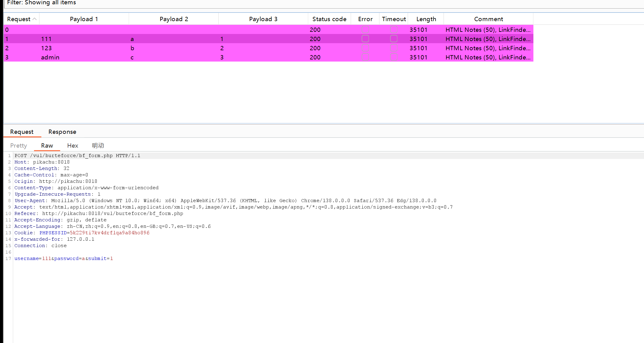Screen dimensions: 644x343
Task: Select the Raw view tab
Action: tap(47, 145)
